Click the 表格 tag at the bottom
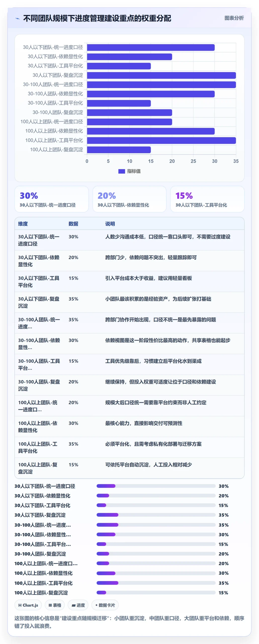The height and width of the screenshot is (644, 259). (55, 605)
